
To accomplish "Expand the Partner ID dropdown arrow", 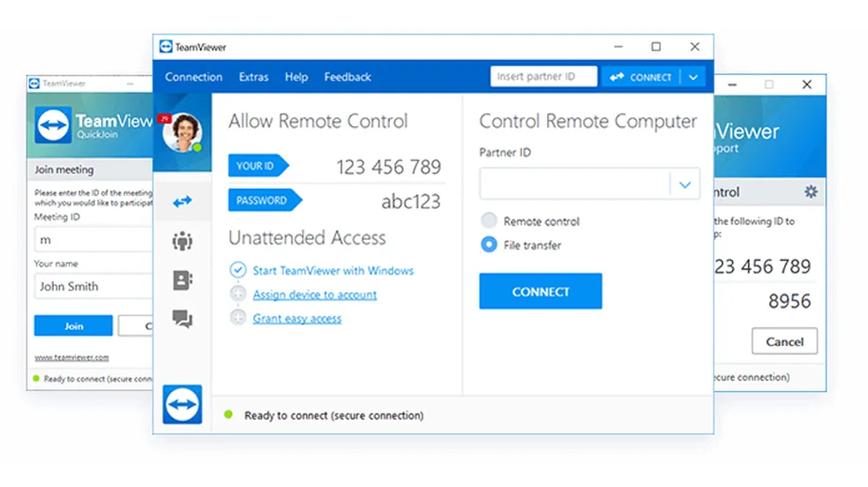I will pyautogui.click(x=685, y=185).
